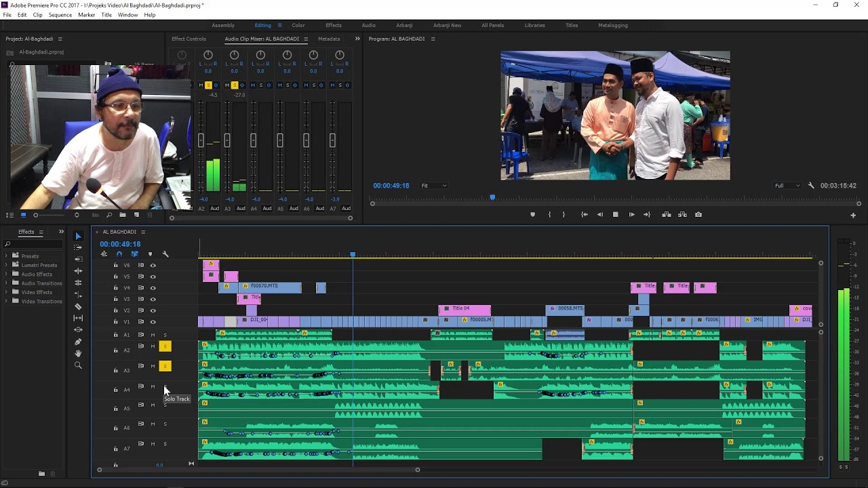Select the Pen tool

tap(78, 342)
